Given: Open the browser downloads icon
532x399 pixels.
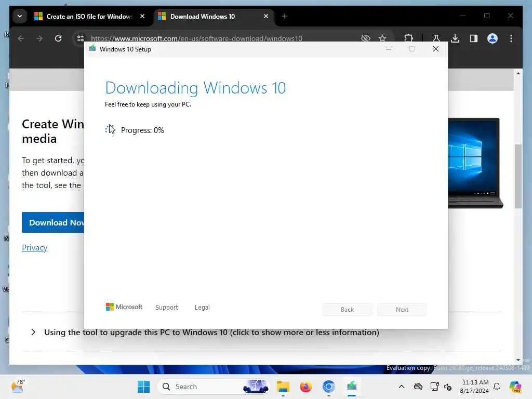Looking at the screenshot, I should [x=455, y=38].
